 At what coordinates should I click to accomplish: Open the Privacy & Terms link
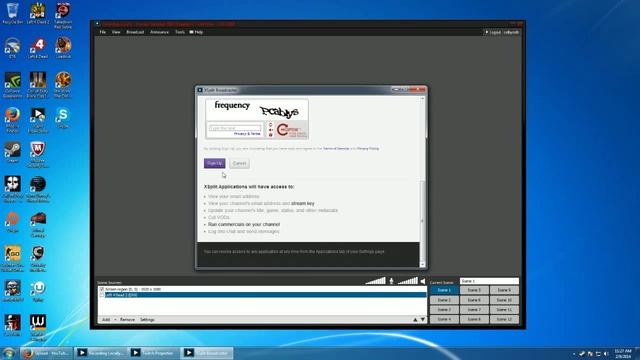tap(247, 134)
